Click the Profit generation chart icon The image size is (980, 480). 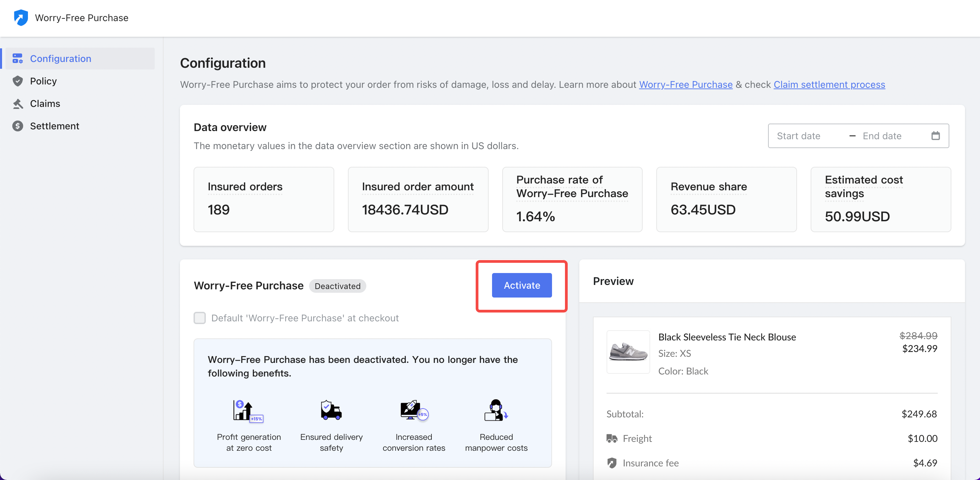[x=248, y=411]
